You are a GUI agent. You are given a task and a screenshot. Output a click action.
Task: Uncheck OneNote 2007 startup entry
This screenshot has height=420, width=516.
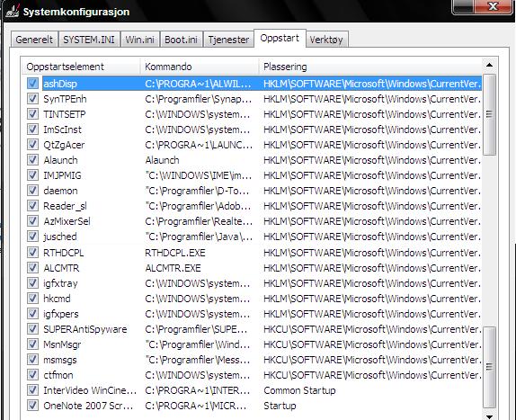click(32, 406)
